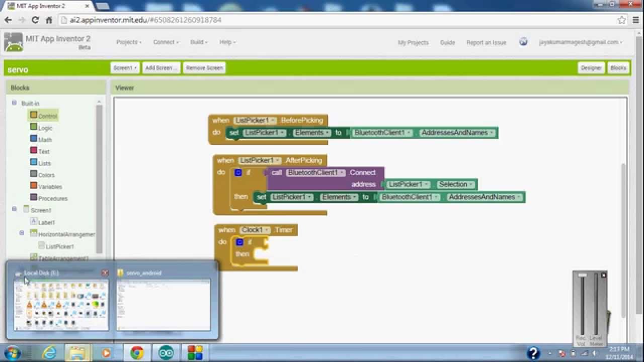
Task: Open the Math blocks category
Action: (x=41, y=139)
